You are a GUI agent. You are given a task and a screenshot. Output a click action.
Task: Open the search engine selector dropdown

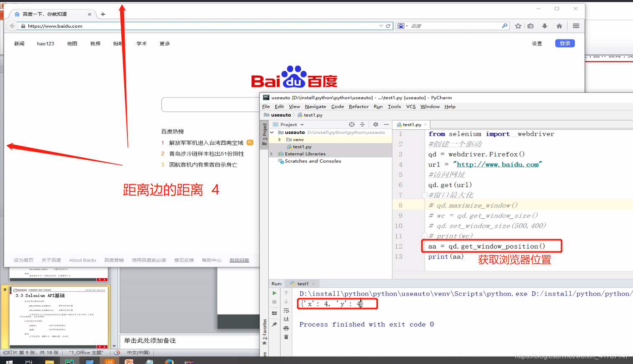(x=402, y=26)
